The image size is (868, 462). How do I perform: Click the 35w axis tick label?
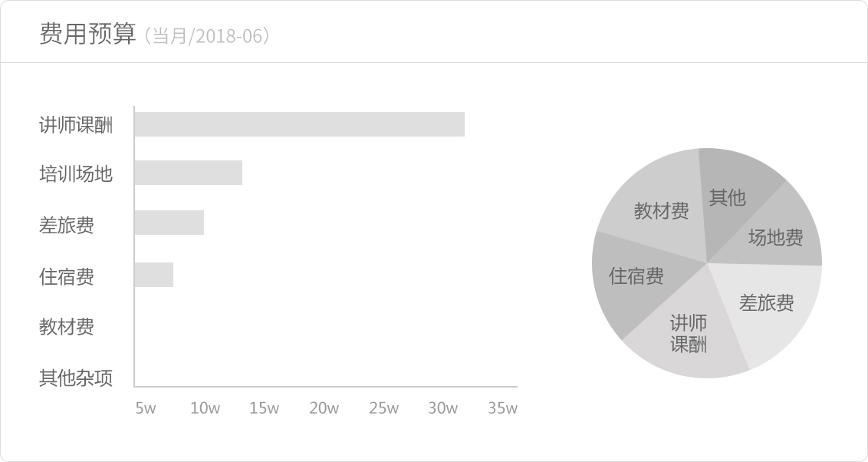[502, 408]
